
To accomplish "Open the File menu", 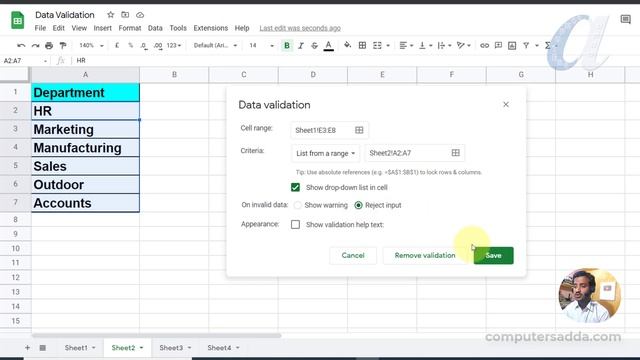I will tap(40, 28).
